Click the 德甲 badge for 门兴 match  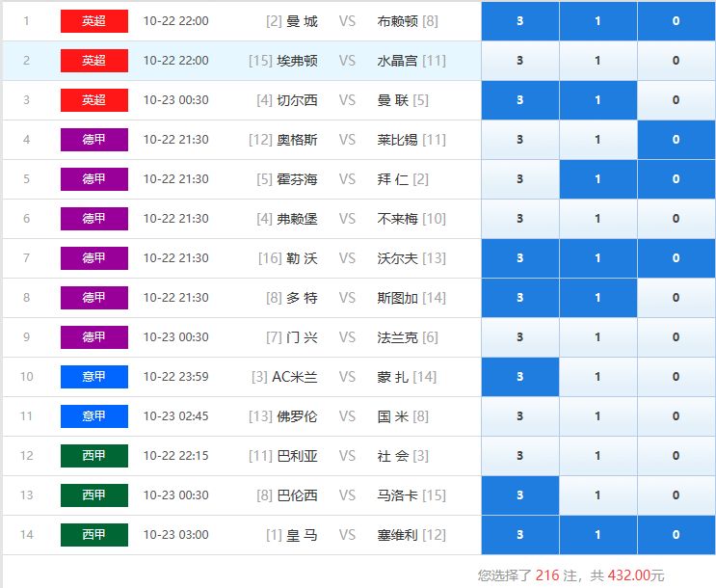pyautogui.click(x=94, y=337)
